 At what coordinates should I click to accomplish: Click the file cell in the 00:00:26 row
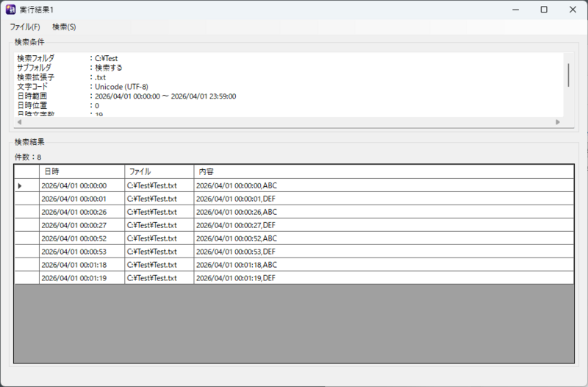pyautogui.click(x=159, y=212)
